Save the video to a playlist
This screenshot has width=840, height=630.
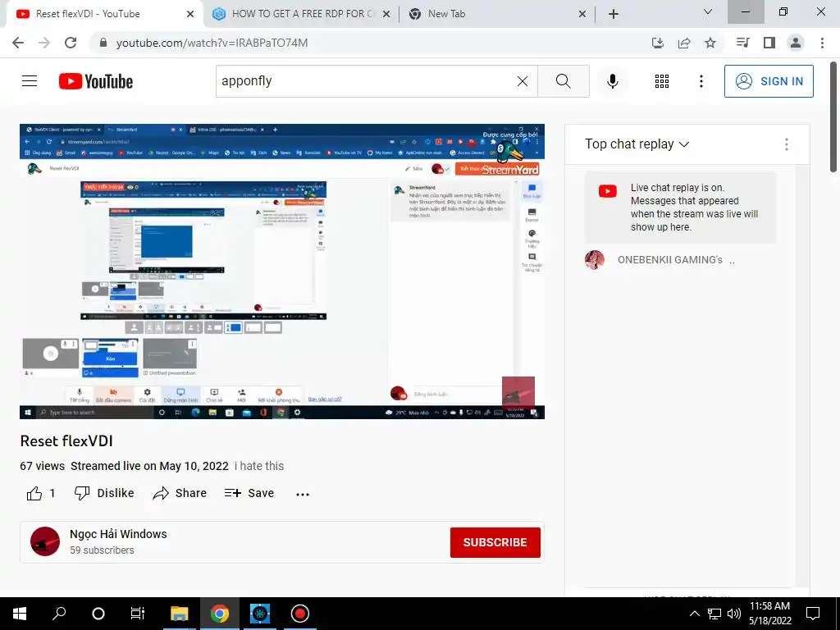click(x=249, y=493)
